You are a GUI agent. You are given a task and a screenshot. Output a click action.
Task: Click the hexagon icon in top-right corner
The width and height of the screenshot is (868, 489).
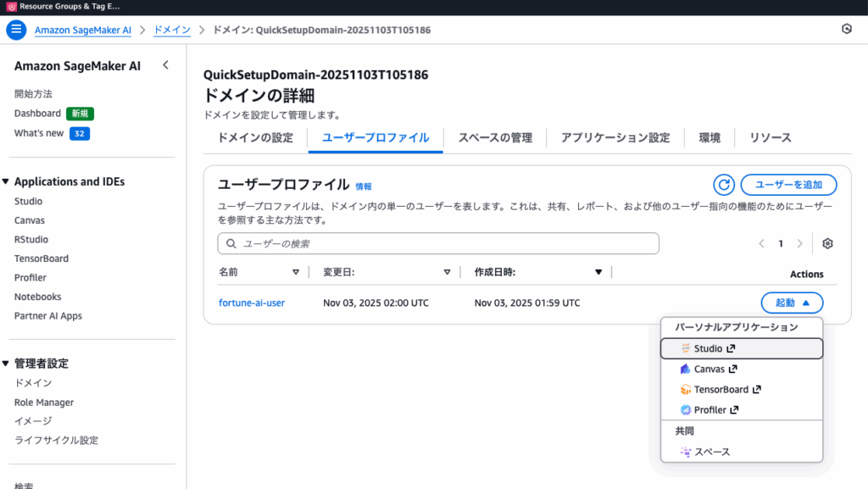tap(845, 29)
